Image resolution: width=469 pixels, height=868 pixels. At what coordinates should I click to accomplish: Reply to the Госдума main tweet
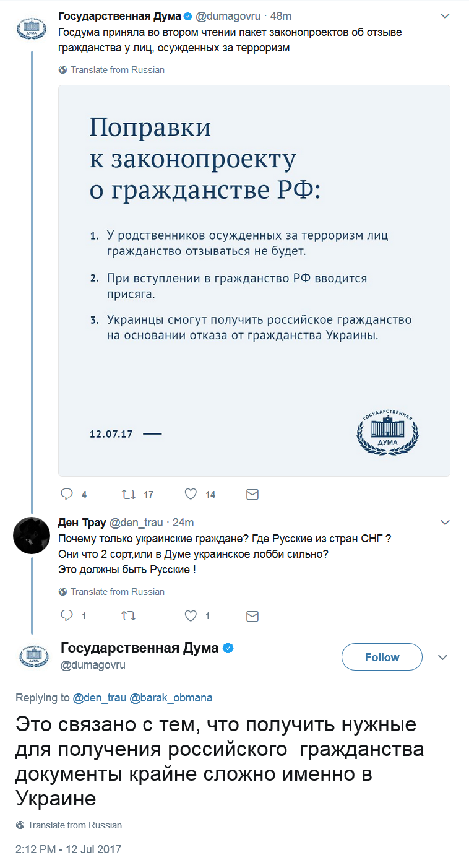[x=66, y=494]
